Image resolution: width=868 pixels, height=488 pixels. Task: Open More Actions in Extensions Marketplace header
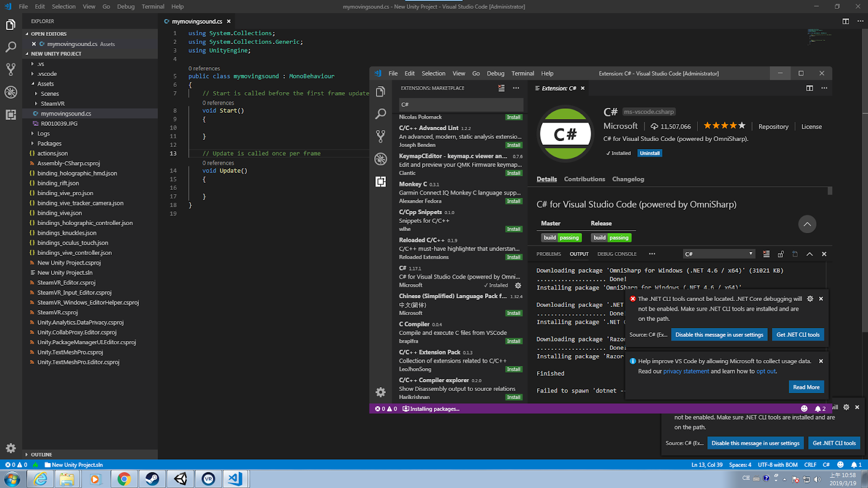[x=516, y=88]
